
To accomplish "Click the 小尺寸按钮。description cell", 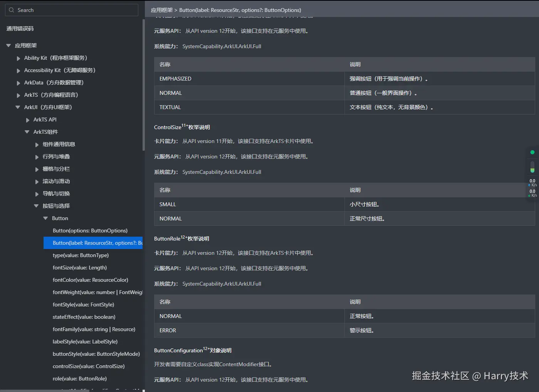I will [440, 204].
